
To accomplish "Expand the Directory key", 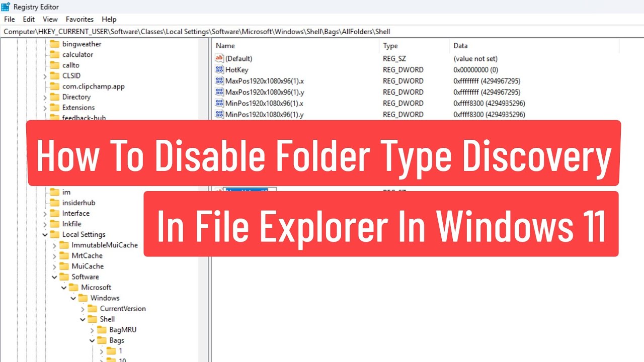I will [x=45, y=98].
